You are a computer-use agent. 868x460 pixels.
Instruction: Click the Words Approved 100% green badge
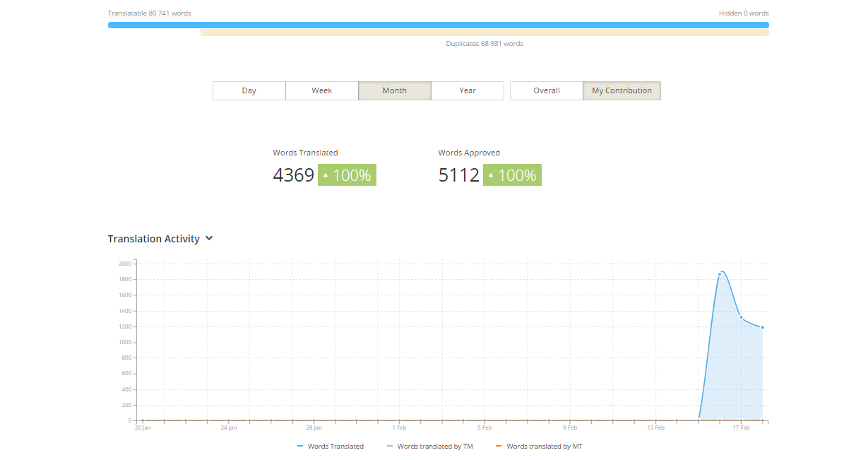[512, 175]
